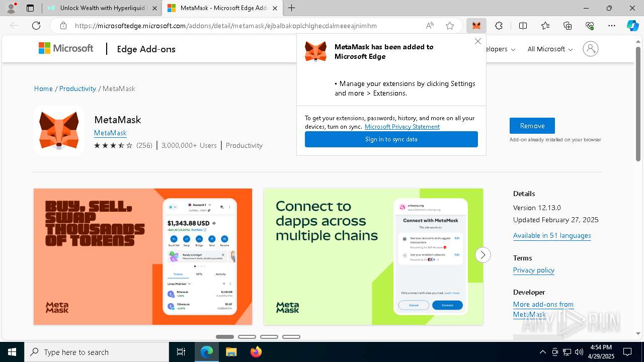This screenshot has width=644, height=362.
Task: Click the Productivity category label
Action: 244,145
